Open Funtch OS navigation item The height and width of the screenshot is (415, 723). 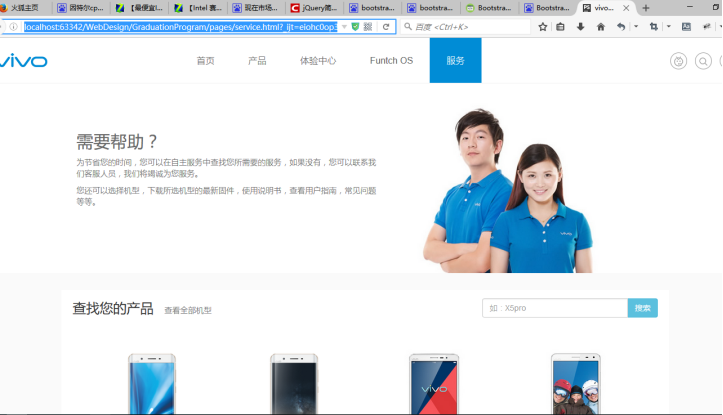(x=391, y=60)
